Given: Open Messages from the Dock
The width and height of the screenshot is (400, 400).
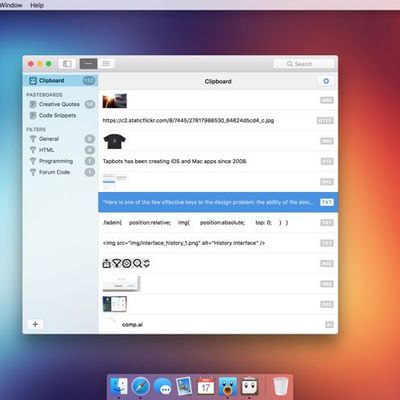Looking at the screenshot, I should pyautogui.click(x=163, y=387).
